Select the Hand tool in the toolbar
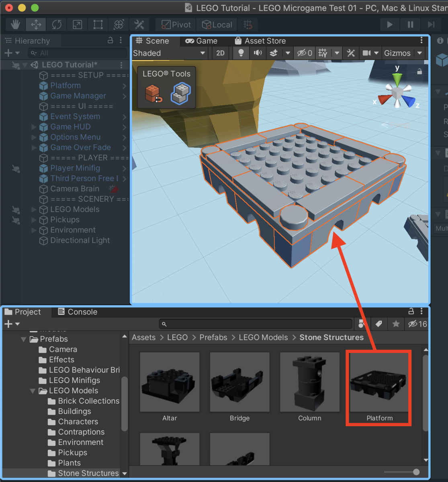Viewport: 448px width, 482px height. 15,25
